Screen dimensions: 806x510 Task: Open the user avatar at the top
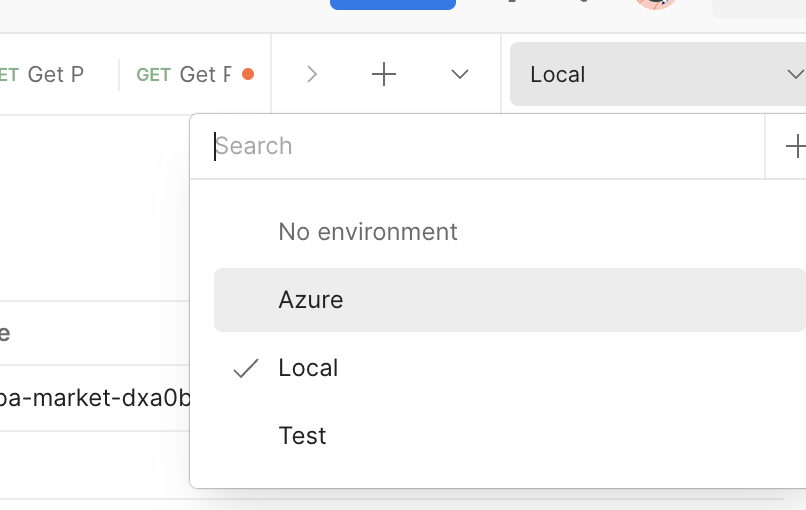coord(656,3)
